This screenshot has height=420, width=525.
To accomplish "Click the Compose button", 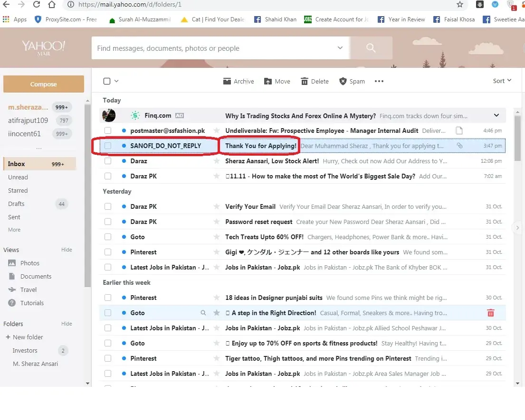I will (44, 84).
